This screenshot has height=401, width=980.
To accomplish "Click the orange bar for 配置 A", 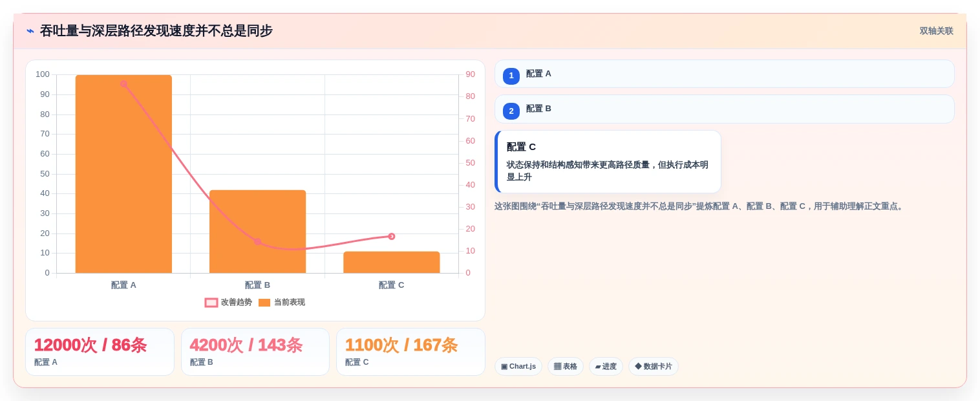I will coord(123,174).
